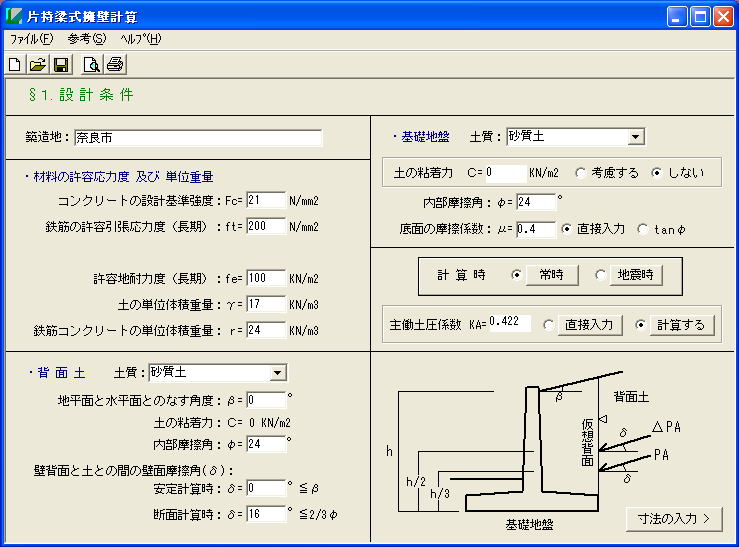Click the 寸法の入力 > button
This screenshot has width=739, height=547.
(673, 518)
